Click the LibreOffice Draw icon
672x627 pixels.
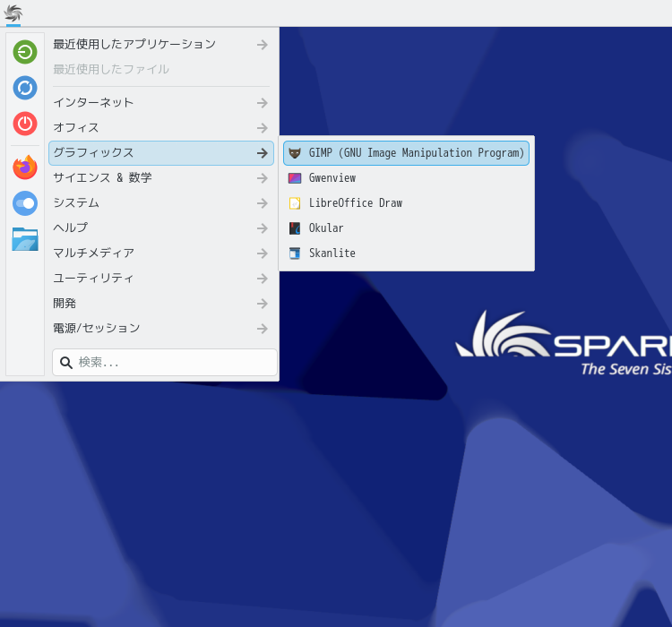(x=295, y=203)
